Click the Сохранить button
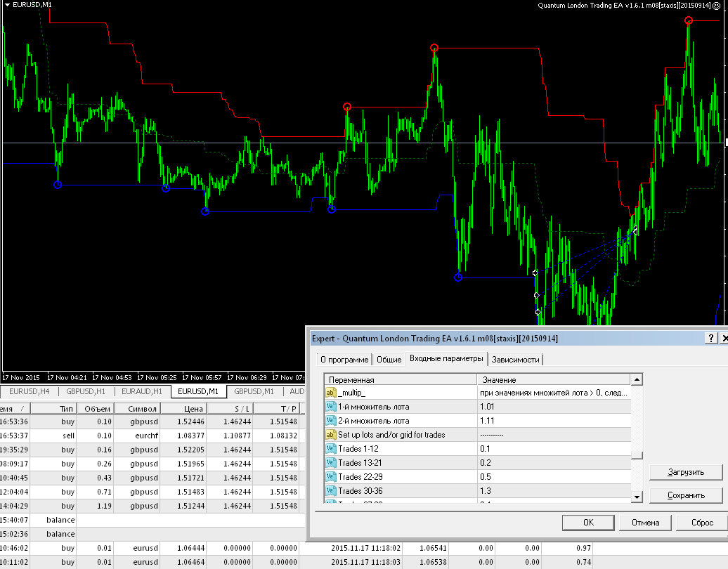Viewport: 728px width, 569px height. [686, 495]
